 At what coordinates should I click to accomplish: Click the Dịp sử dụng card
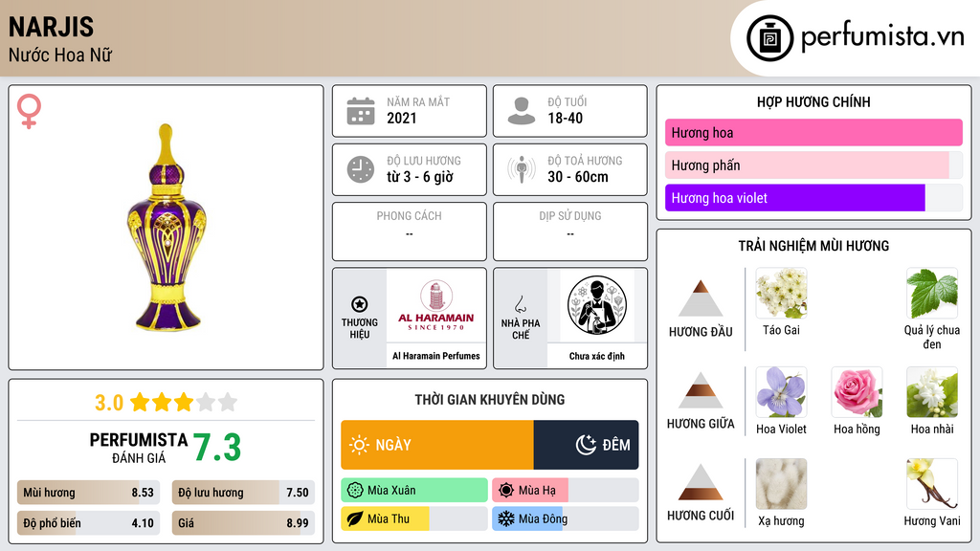click(570, 231)
